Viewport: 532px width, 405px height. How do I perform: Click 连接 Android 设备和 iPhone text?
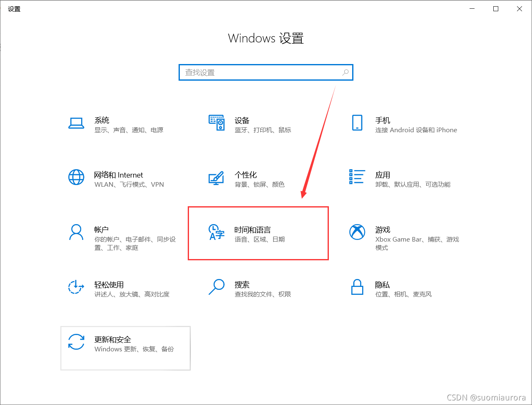pyautogui.click(x=416, y=130)
